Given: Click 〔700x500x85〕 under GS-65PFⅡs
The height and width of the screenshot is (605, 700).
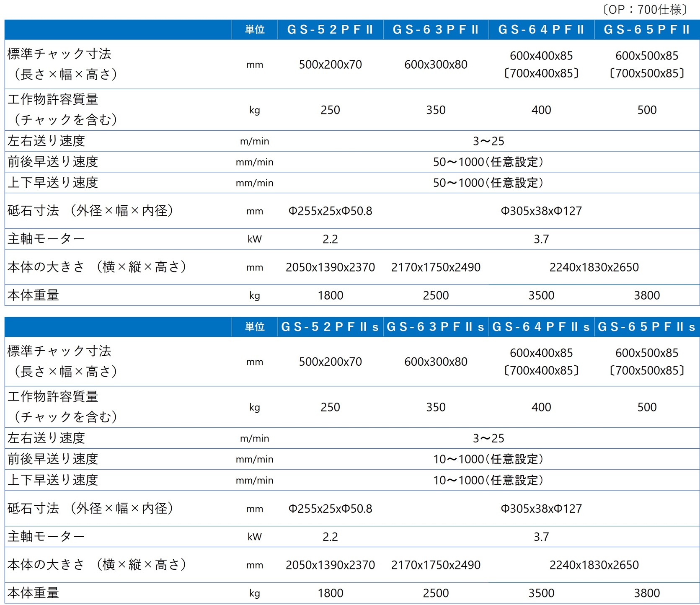Looking at the screenshot, I should (x=647, y=371).
